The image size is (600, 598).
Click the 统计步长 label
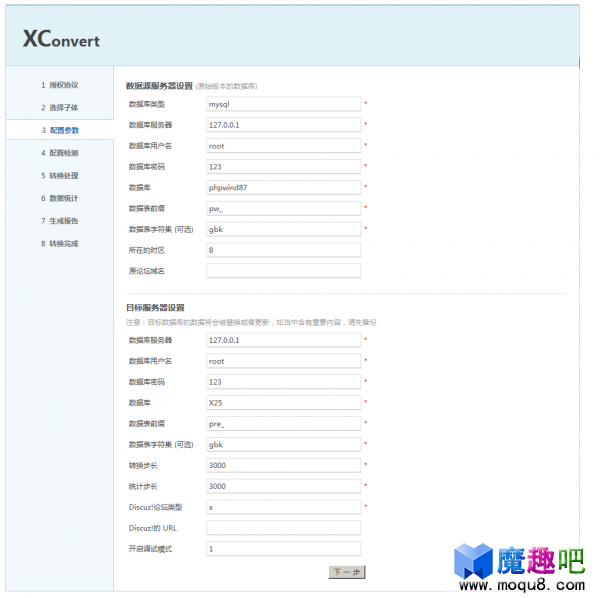pos(143,486)
